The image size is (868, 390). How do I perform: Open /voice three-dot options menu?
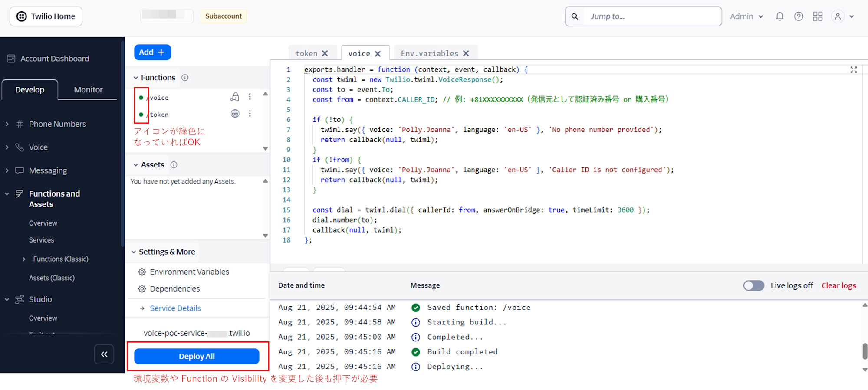point(250,97)
